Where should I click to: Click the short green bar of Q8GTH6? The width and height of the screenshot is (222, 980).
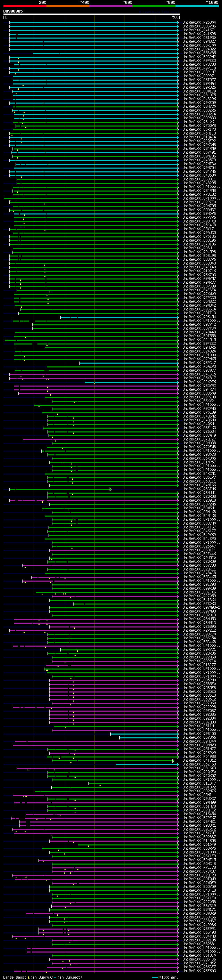(60, 489)
